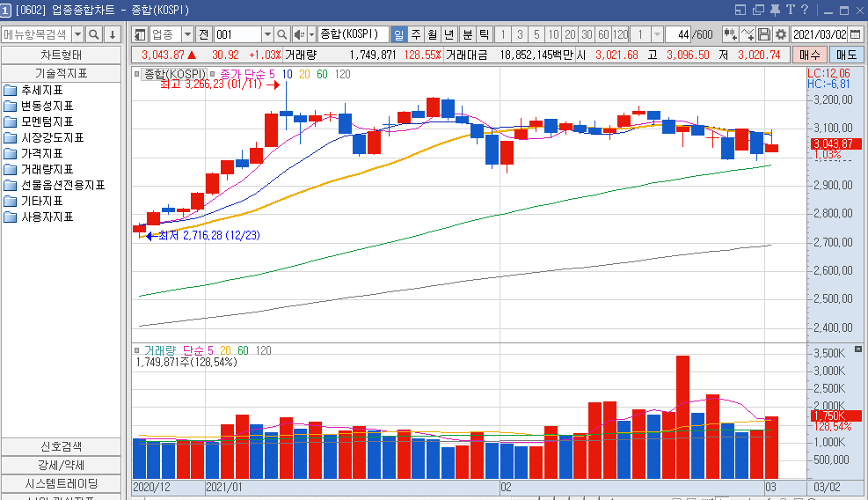
Task: Click the blue 매도 sell button
Action: pos(846,55)
